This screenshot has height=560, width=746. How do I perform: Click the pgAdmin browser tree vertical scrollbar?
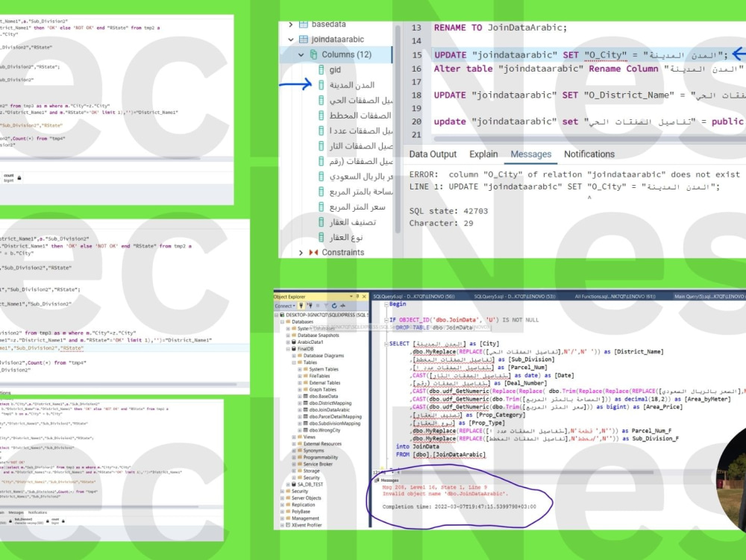398,128
